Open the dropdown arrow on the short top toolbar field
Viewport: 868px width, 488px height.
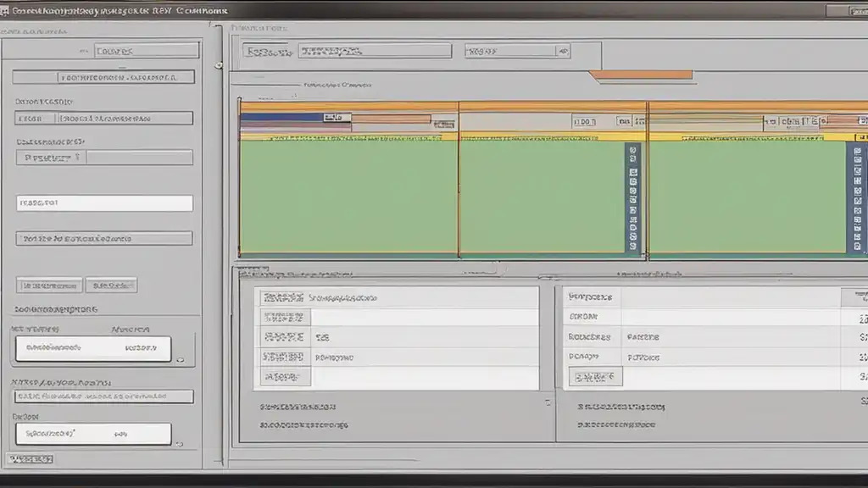pos(561,51)
